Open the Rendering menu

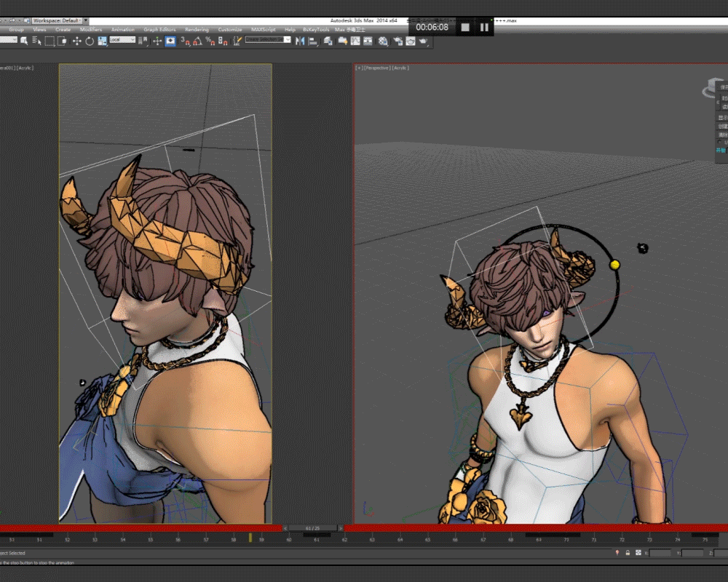click(197, 30)
